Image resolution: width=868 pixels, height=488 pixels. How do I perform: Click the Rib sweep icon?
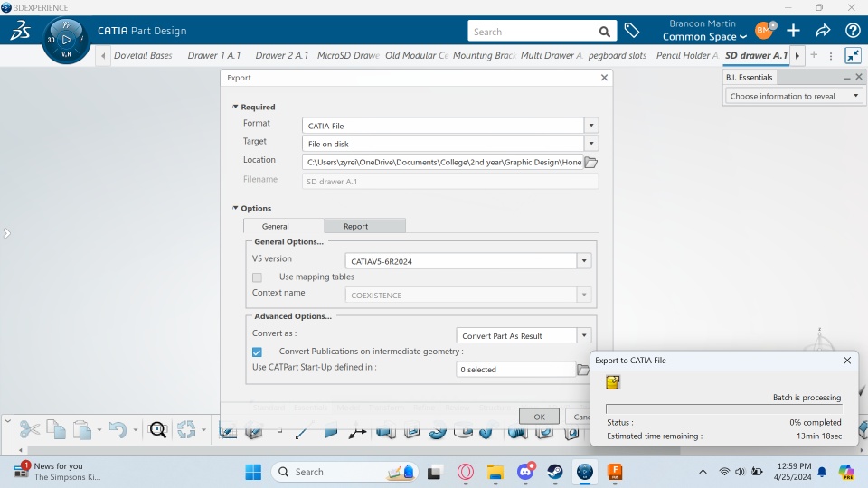tap(438, 430)
